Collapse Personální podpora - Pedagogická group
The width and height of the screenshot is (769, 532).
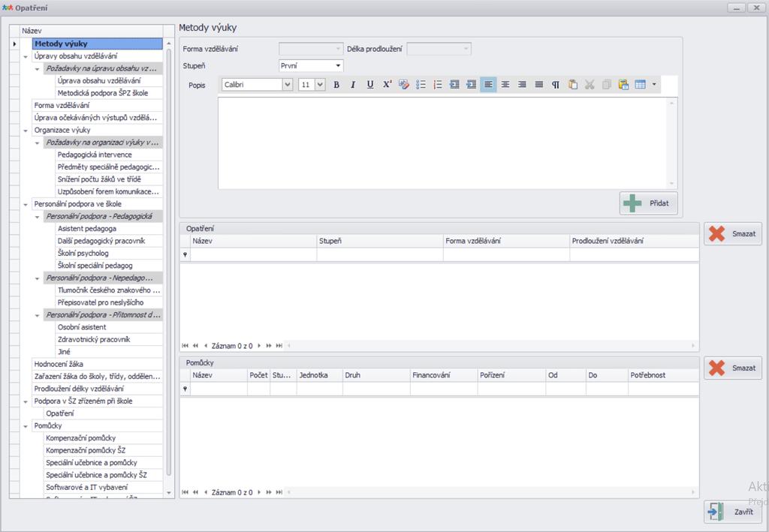click(38, 217)
